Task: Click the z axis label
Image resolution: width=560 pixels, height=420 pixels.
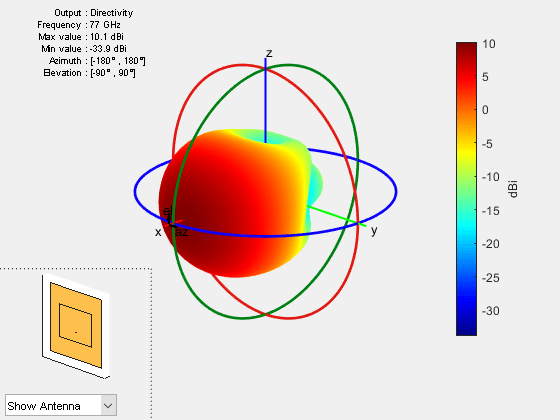Action: 269,53
